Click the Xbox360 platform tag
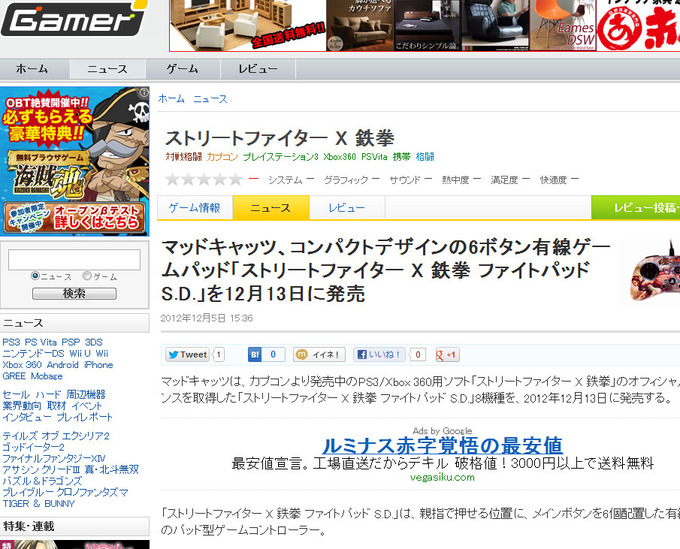680x549 pixels. click(x=340, y=157)
